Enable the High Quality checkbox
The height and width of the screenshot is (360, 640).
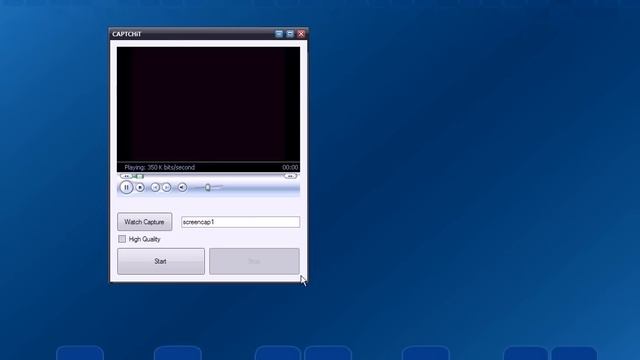pos(122,239)
